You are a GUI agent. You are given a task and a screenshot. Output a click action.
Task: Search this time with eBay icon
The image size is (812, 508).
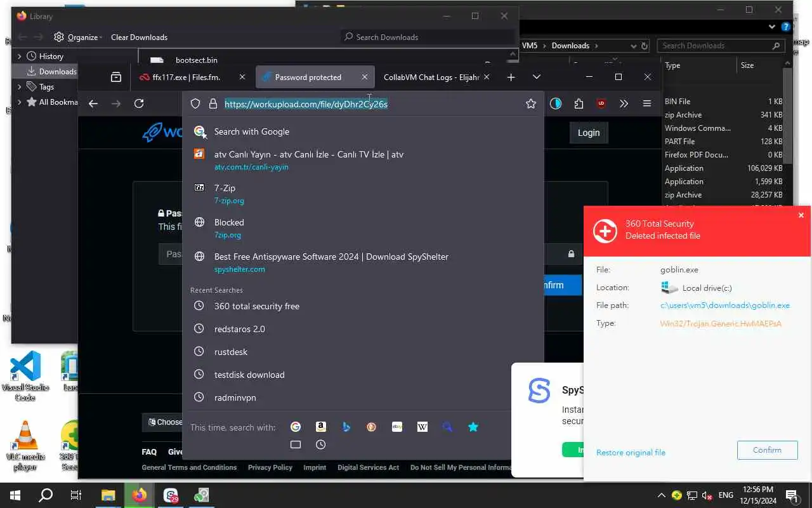(397, 427)
